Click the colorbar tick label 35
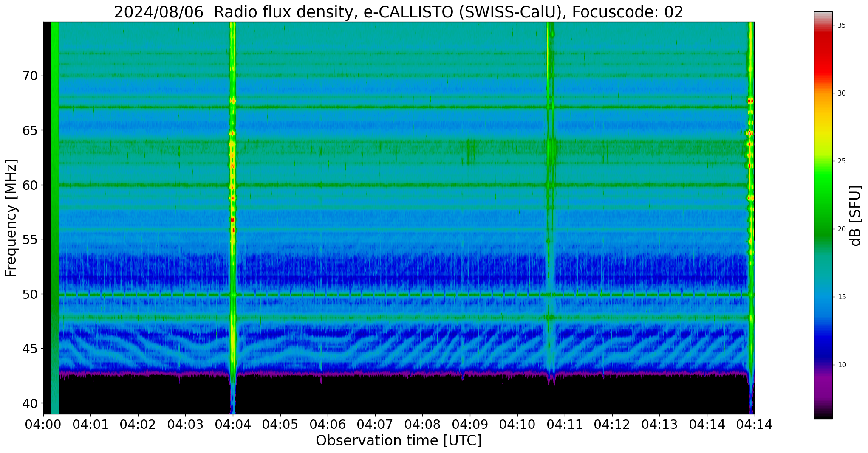Viewport: 868px width, 453px height. click(x=842, y=25)
